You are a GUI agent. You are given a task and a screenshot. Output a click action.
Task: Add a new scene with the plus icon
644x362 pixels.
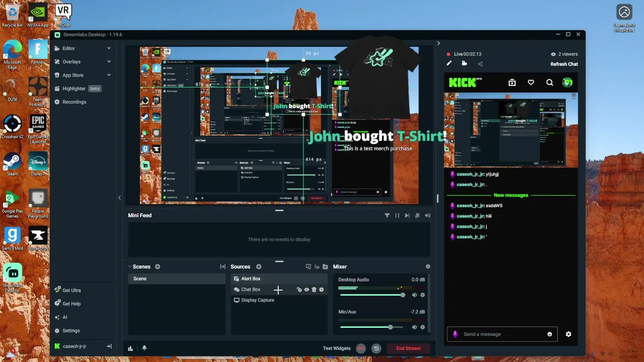(157, 267)
